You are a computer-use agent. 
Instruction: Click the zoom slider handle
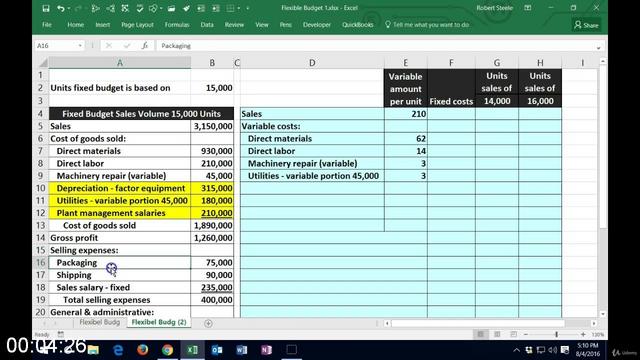click(x=556, y=334)
